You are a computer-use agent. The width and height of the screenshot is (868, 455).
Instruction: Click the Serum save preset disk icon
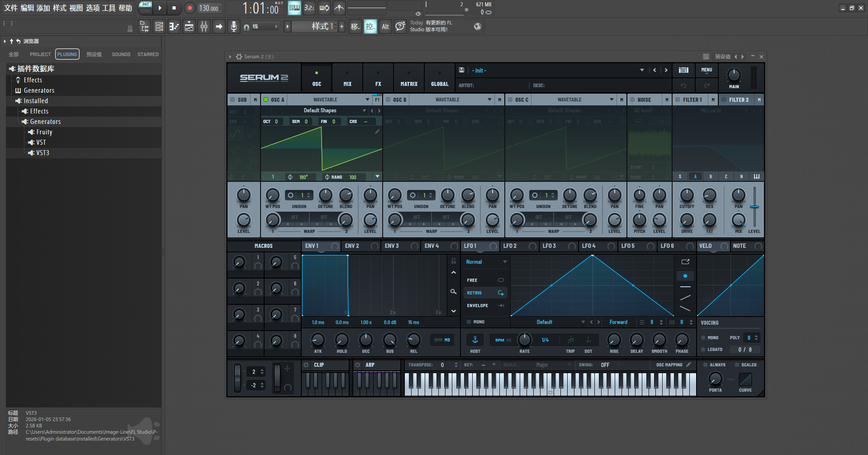click(461, 70)
